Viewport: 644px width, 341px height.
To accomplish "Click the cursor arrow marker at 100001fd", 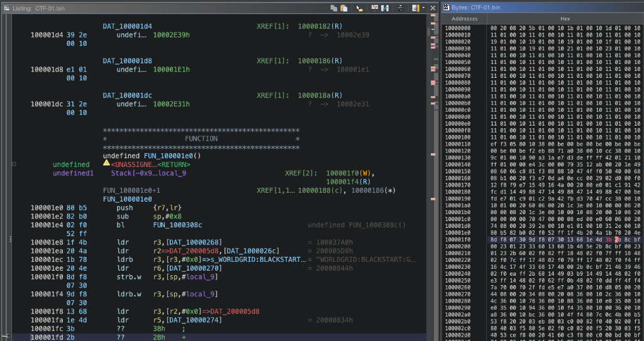I will [5, 336].
